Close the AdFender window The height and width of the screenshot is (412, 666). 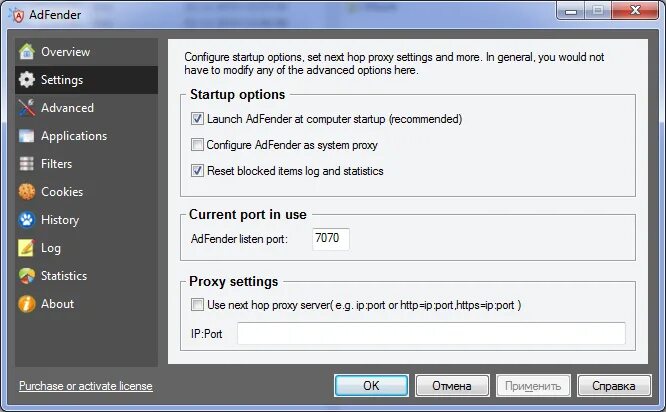pos(635,11)
